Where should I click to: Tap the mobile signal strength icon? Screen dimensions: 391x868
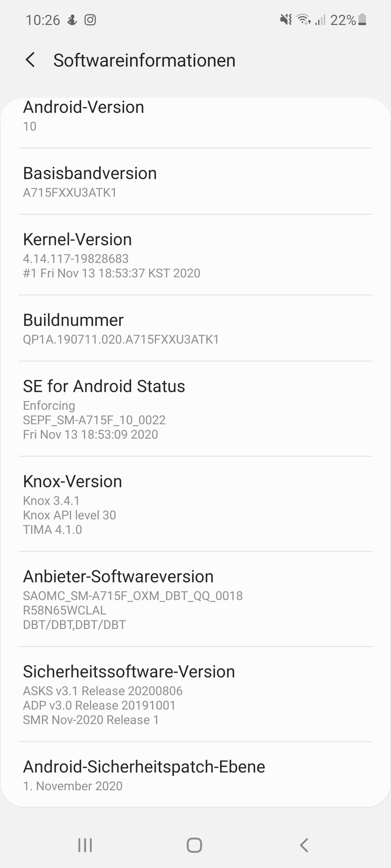click(x=320, y=20)
